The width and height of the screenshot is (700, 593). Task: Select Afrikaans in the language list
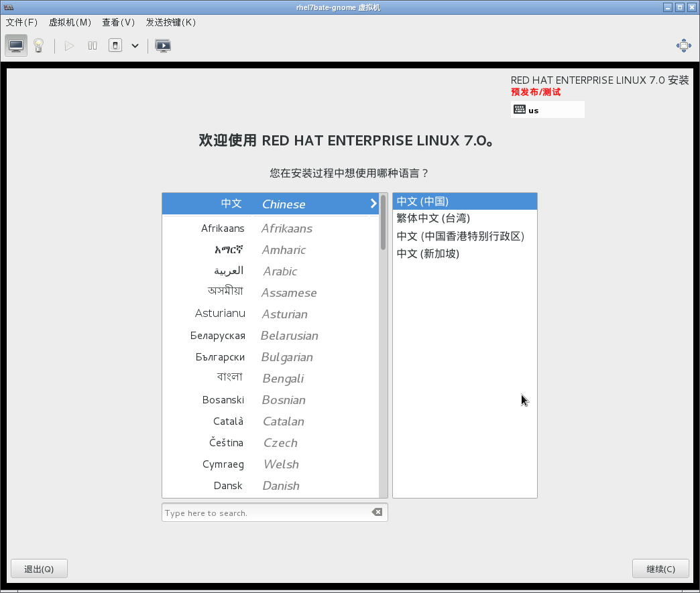(270, 228)
